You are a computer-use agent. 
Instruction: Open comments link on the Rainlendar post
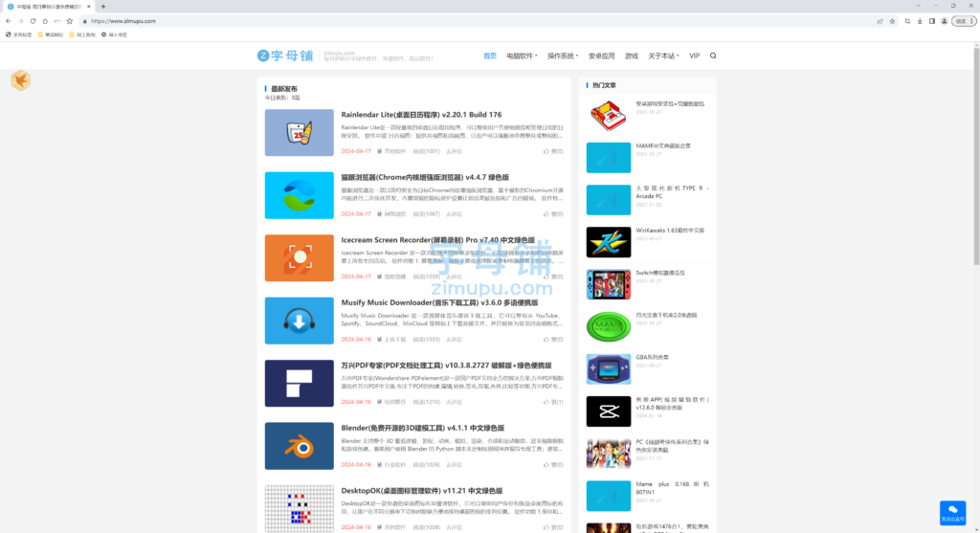point(454,151)
